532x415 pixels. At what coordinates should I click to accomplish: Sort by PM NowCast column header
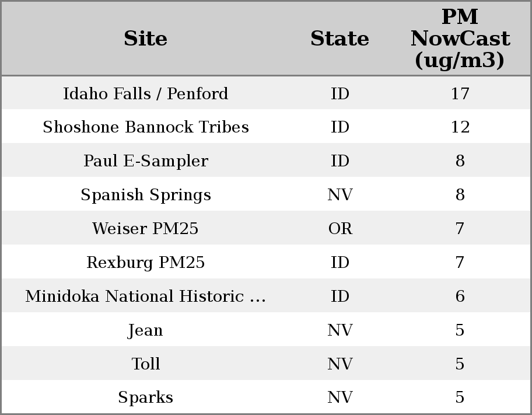[460, 39]
